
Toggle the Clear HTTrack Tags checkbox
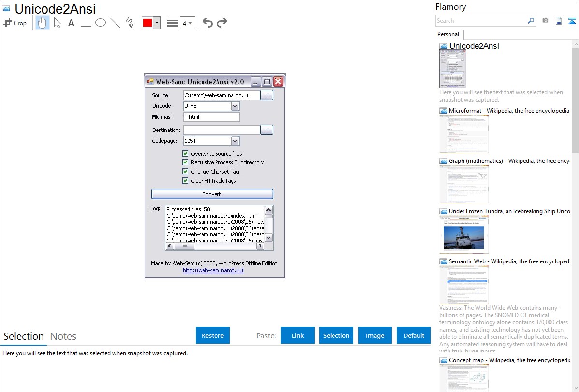tap(185, 181)
